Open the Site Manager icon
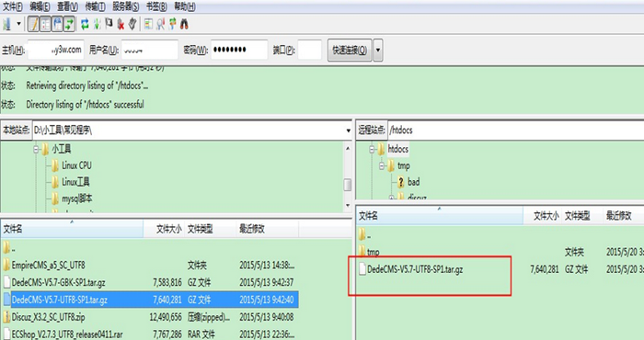The width and height of the screenshot is (644, 340). (x=6, y=24)
